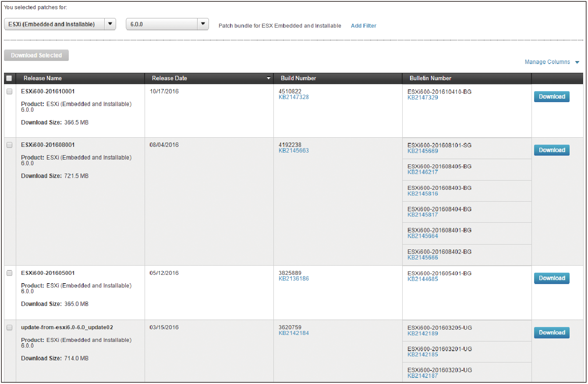Click the 721.5 MB download size text
The width and height of the screenshot is (588, 384).
pyautogui.click(x=76, y=176)
